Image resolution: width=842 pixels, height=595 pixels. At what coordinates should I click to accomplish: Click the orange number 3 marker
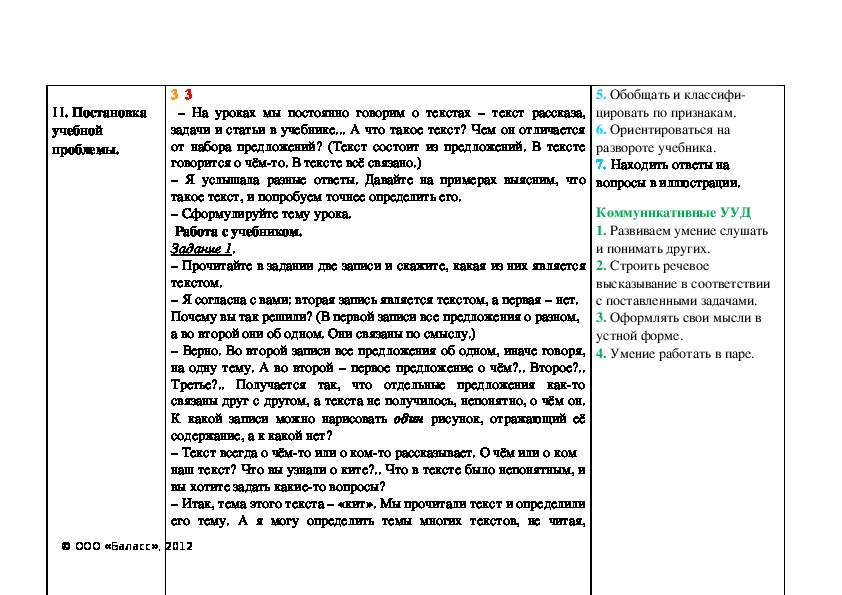click(175, 95)
